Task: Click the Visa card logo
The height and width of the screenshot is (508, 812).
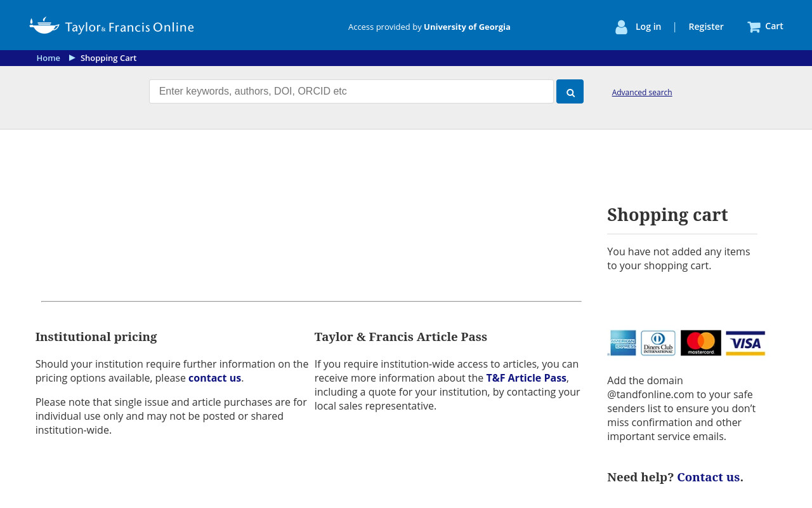Action: pos(745,343)
